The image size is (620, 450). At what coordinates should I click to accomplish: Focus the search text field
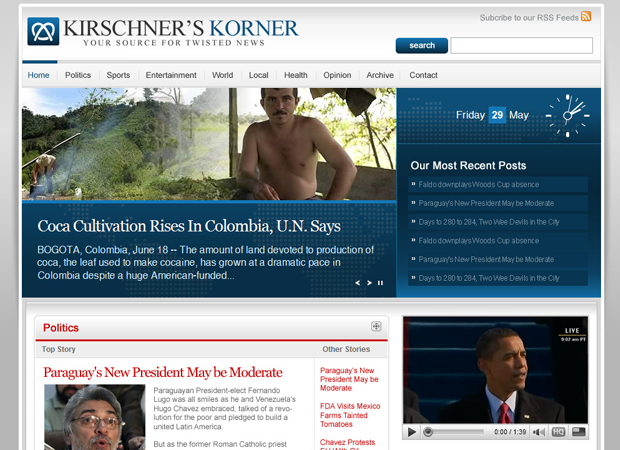click(x=522, y=45)
